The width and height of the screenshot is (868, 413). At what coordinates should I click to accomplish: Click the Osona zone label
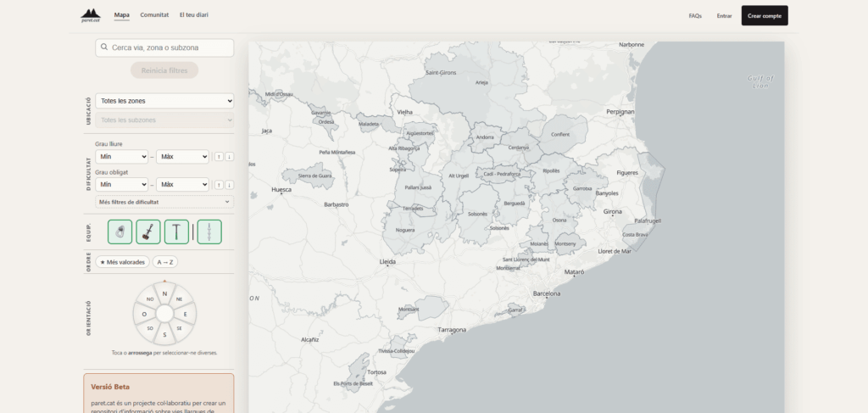(559, 220)
